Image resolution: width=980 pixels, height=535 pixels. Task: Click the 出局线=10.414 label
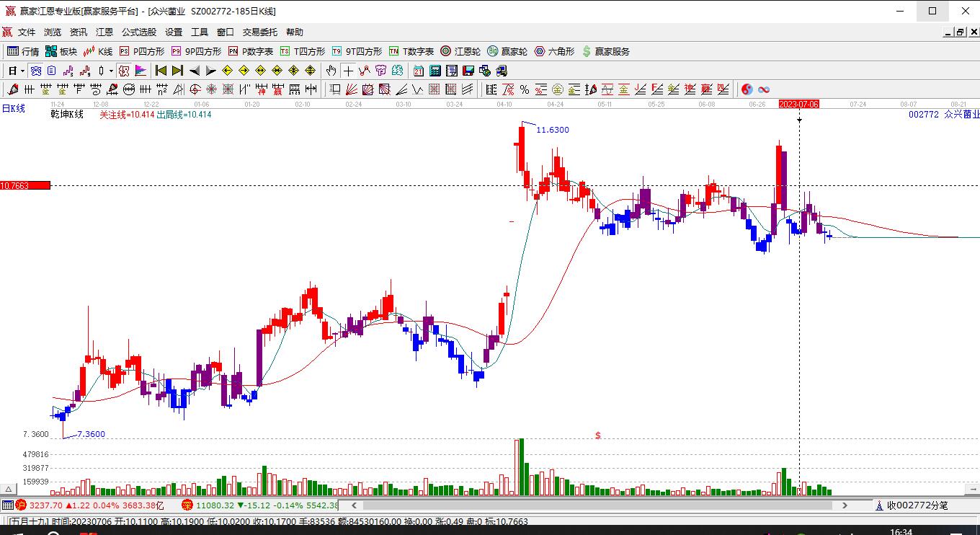coord(184,114)
